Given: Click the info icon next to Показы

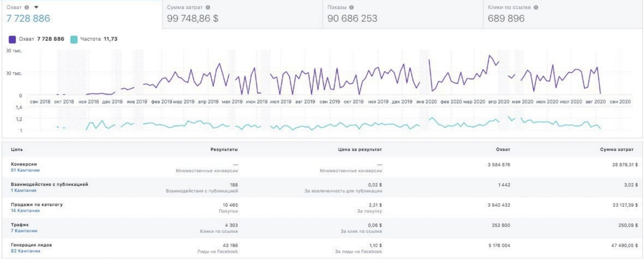Looking at the screenshot, I should coord(352,7).
